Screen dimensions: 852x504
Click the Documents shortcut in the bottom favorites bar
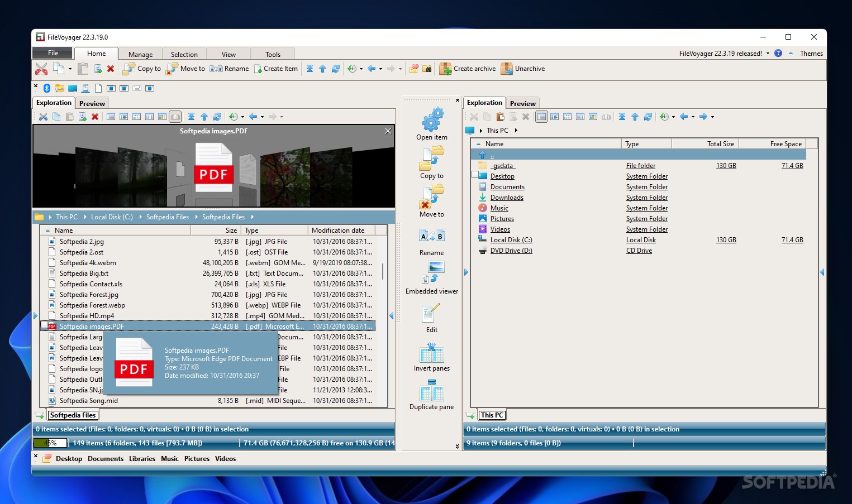pyautogui.click(x=106, y=459)
